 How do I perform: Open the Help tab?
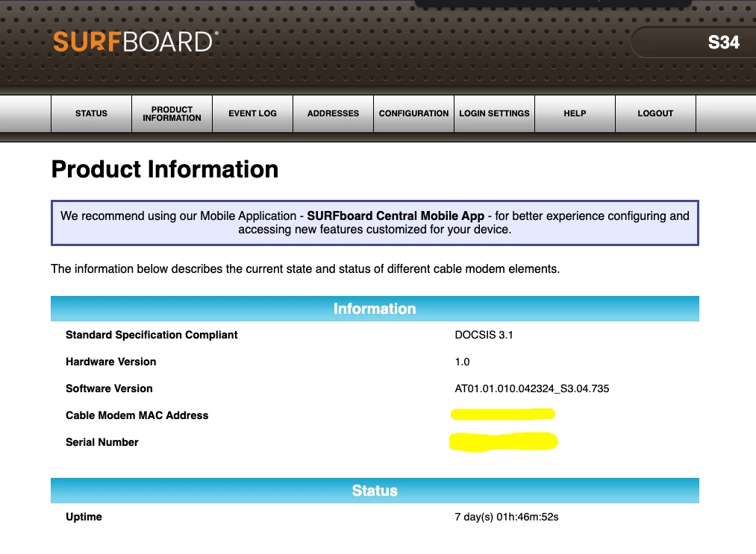point(575,113)
